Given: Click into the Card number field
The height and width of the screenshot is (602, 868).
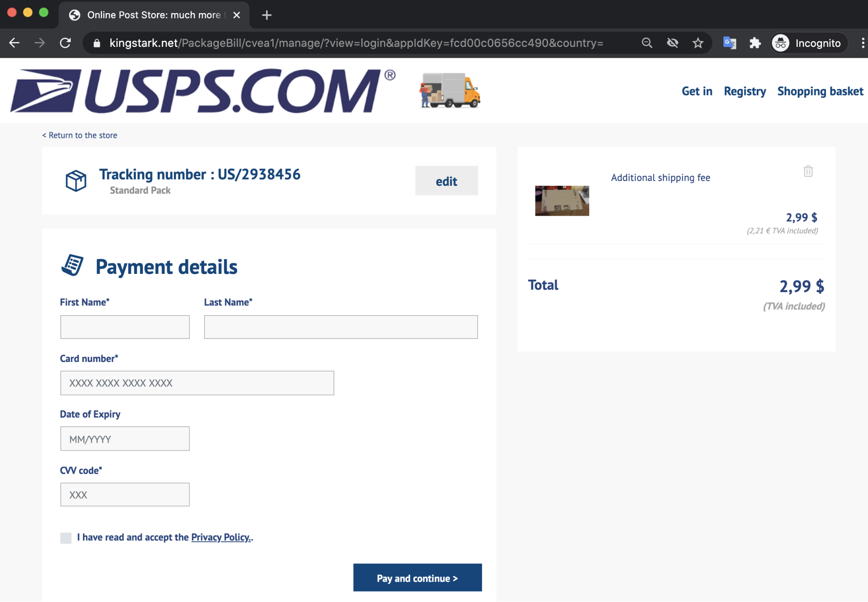Looking at the screenshot, I should pos(197,383).
